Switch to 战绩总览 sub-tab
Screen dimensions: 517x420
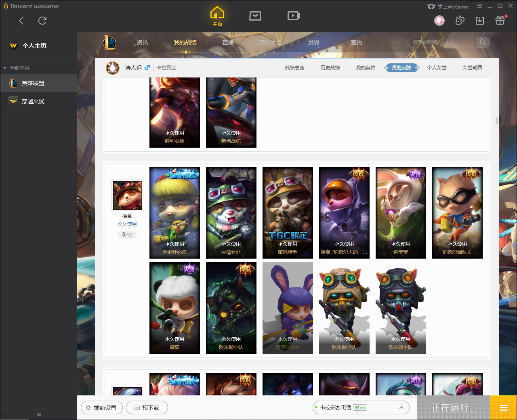[294, 68]
